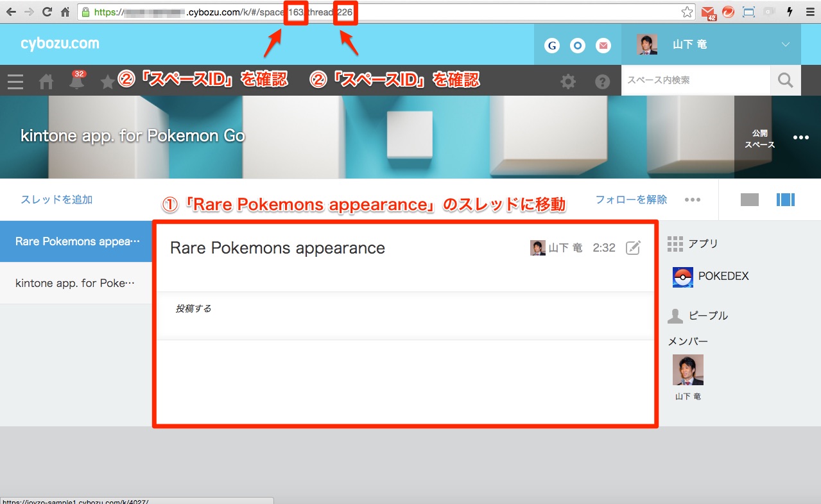Screen dimensions: 821x504
Task: Go to the kintone portal home icon
Action: pos(46,82)
